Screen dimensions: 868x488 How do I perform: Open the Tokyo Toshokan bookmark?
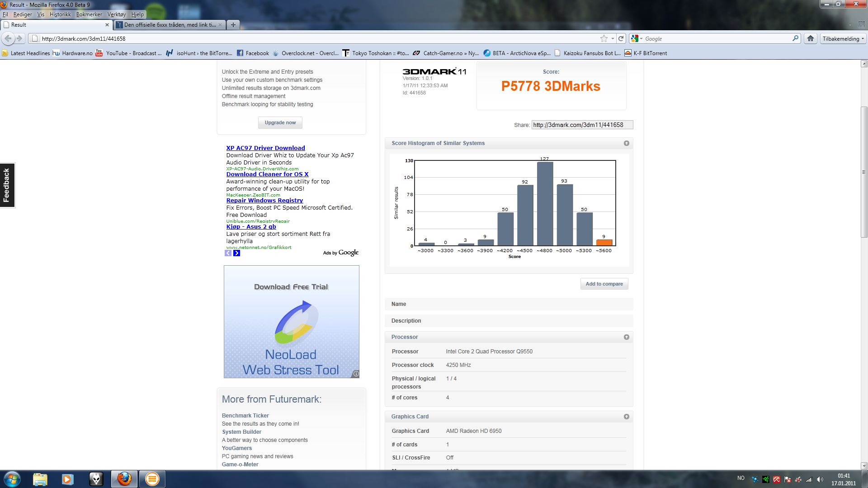(x=376, y=53)
